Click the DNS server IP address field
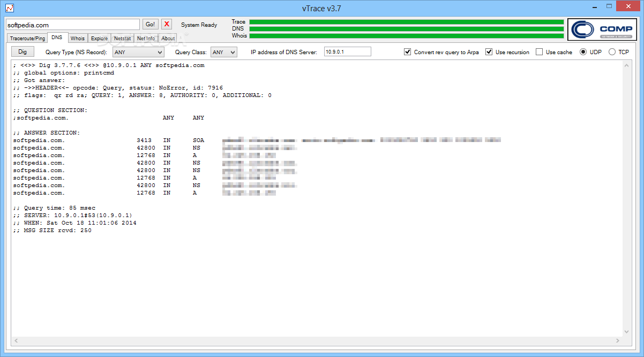Image resolution: width=644 pixels, height=357 pixels. [348, 52]
